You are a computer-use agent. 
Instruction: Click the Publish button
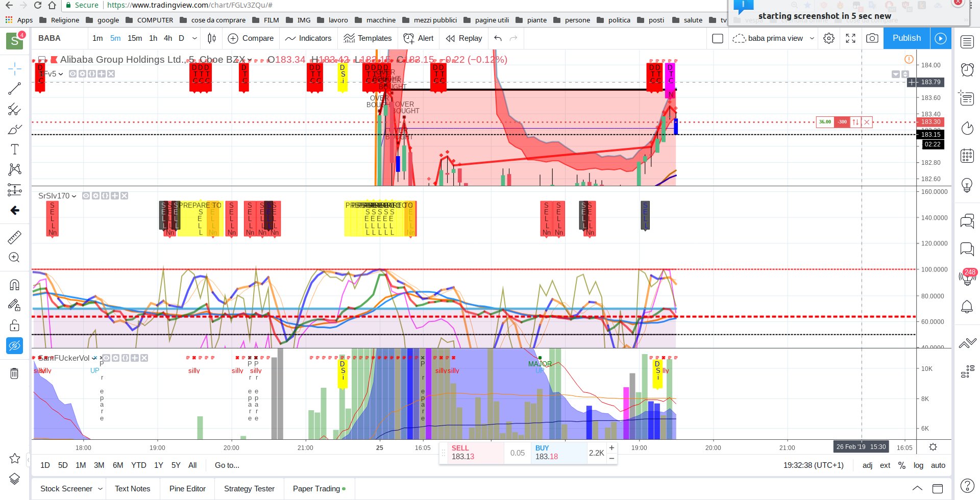point(906,38)
